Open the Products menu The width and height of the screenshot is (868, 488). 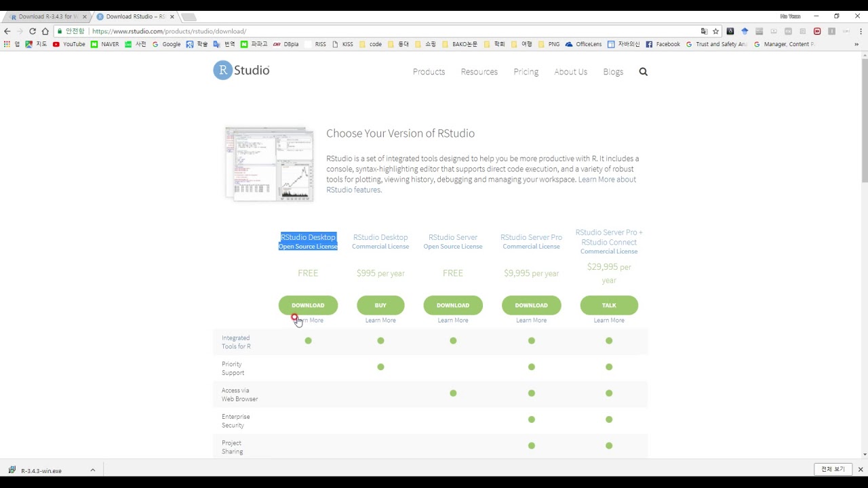[429, 72]
